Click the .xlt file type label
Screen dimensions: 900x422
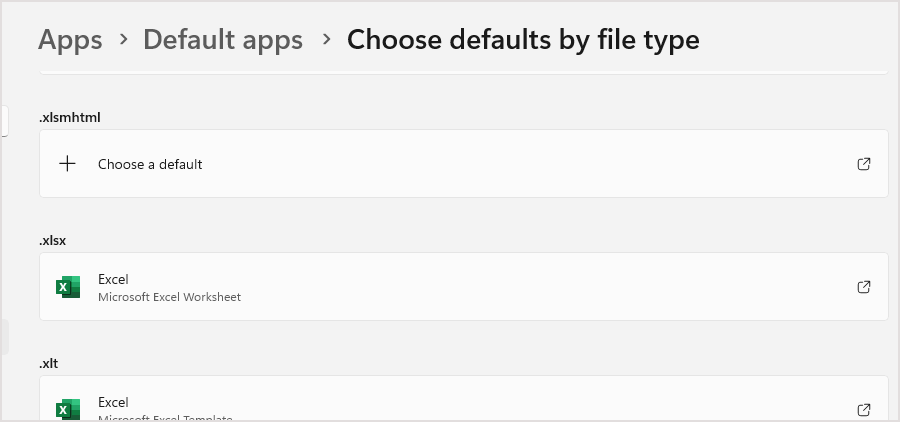[49, 363]
